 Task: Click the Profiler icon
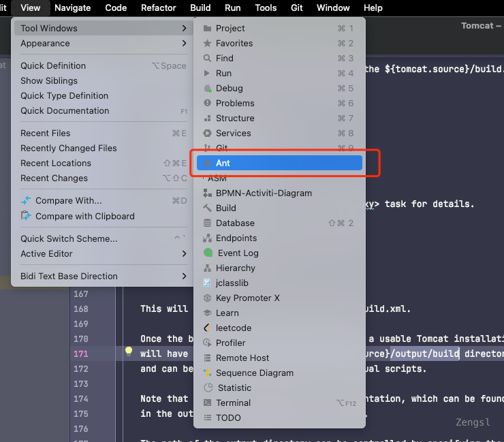(208, 343)
